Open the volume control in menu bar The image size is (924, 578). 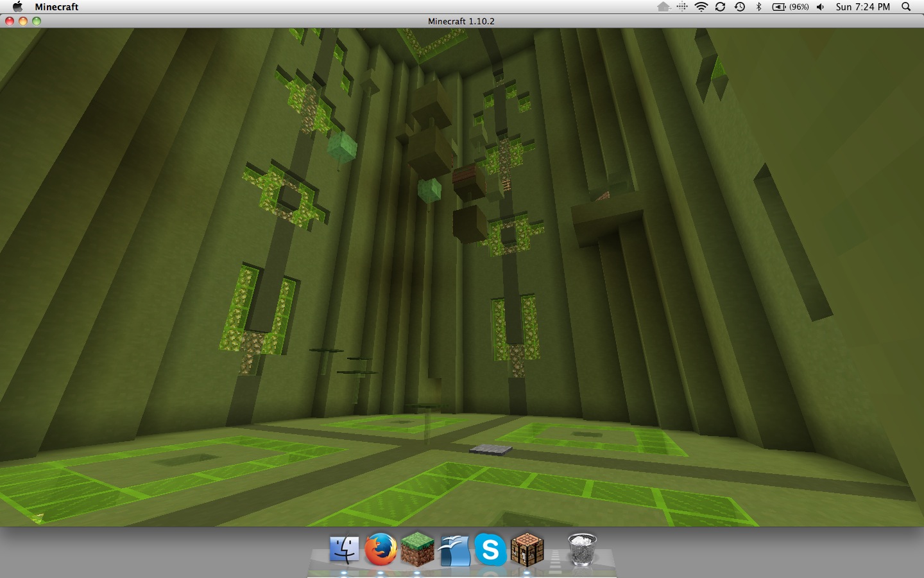(x=820, y=6)
